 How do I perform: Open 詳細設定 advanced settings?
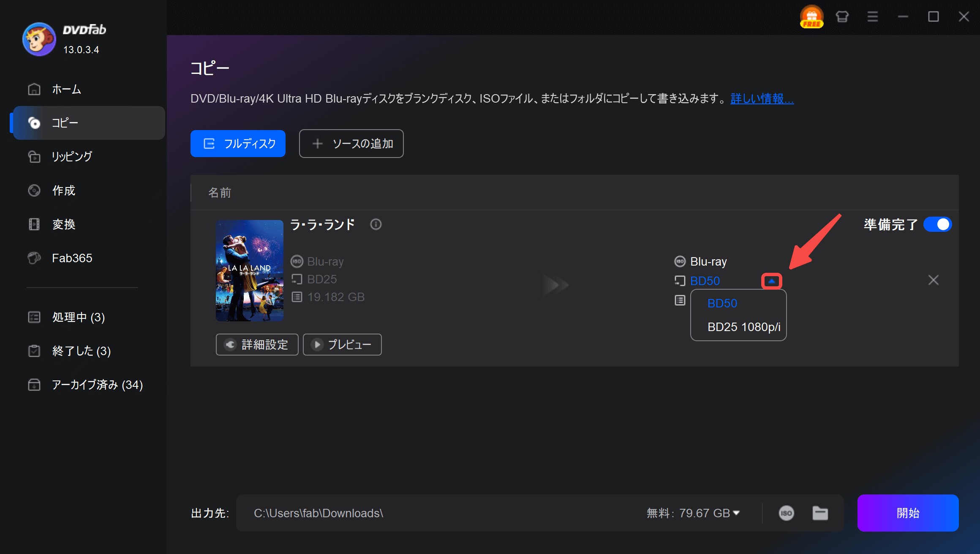point(257,345)
